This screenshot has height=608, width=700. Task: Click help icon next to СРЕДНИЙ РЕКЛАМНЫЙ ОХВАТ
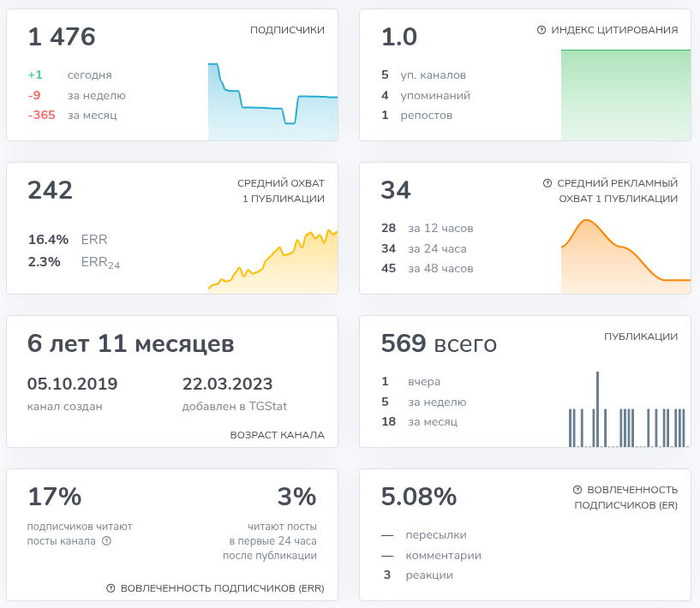coord(547,183)
